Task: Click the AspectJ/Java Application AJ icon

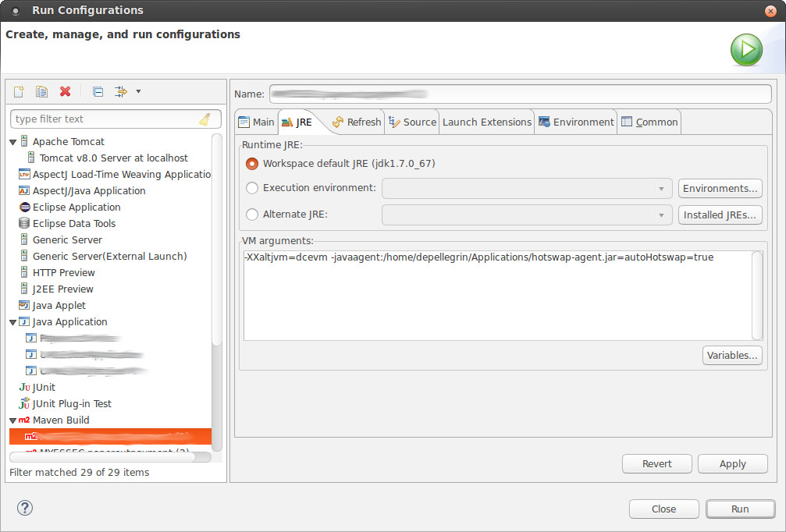Action: tap(24, 190)
